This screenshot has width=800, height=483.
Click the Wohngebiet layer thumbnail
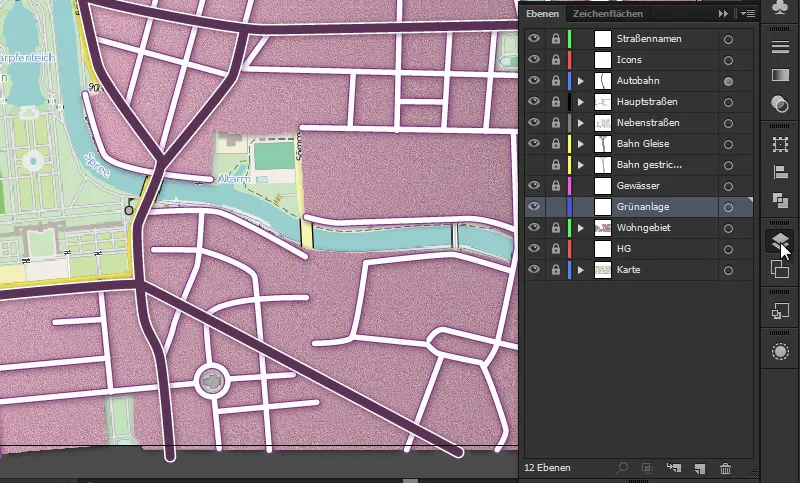(603, 228)
